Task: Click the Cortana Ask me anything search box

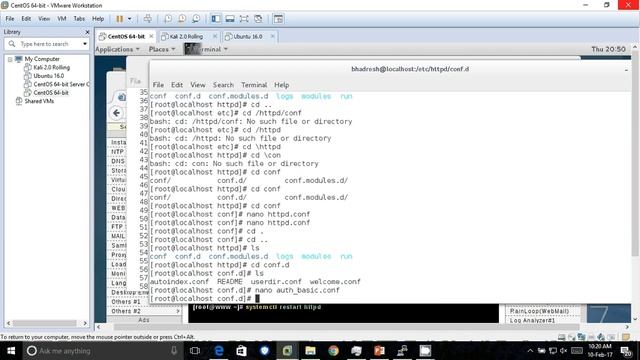Action: coord(103,351)
